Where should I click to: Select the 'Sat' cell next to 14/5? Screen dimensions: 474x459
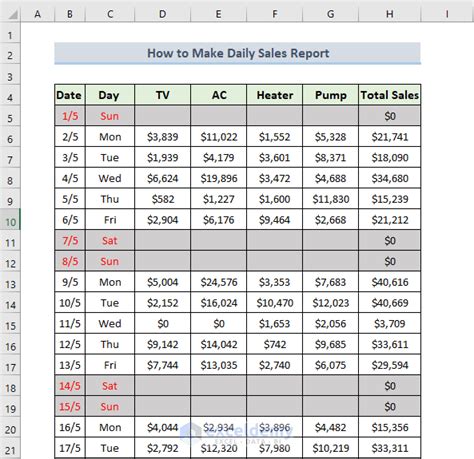pyautogui.click(x=110, y=386)
